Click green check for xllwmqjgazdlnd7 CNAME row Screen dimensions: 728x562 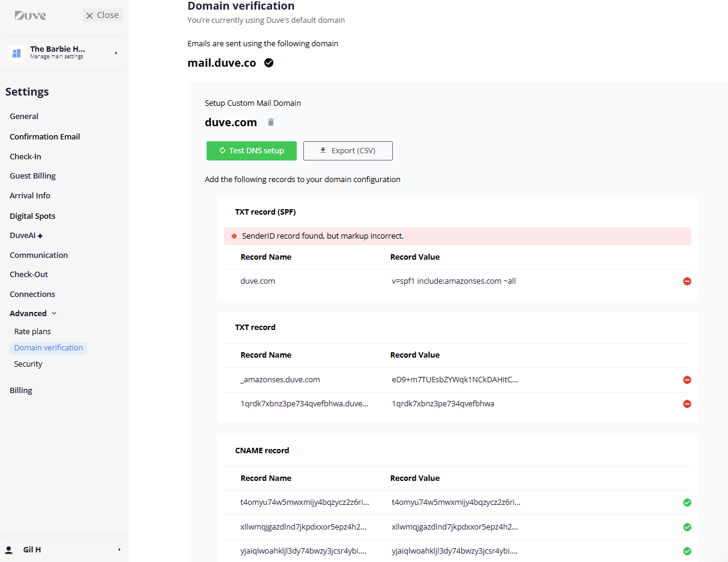click(x=687, y=527)
